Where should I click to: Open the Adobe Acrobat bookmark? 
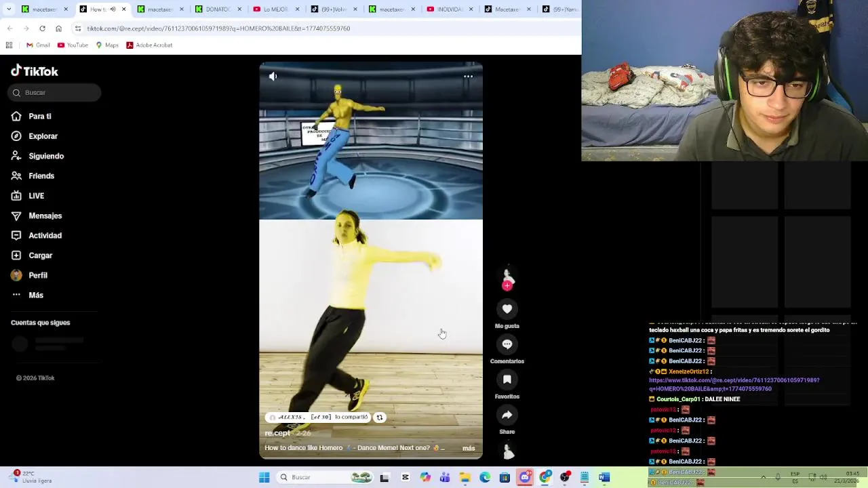click(x=149, y=45)
